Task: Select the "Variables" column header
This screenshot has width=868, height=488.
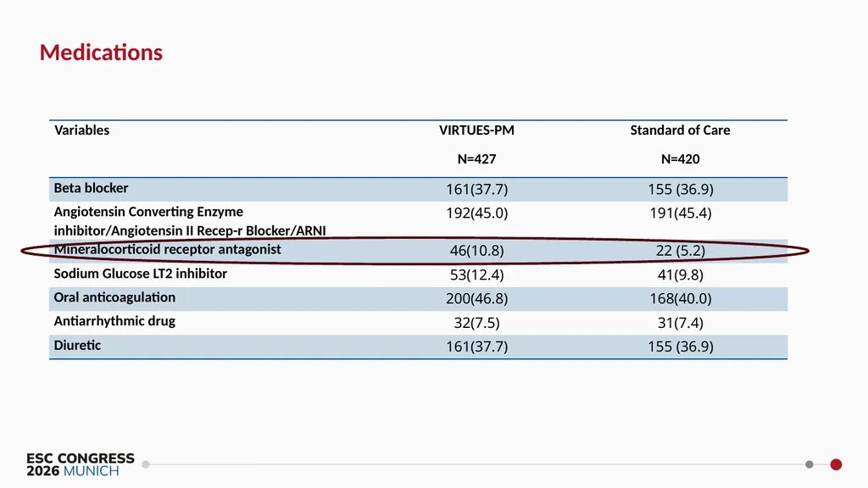Action: 82,130
